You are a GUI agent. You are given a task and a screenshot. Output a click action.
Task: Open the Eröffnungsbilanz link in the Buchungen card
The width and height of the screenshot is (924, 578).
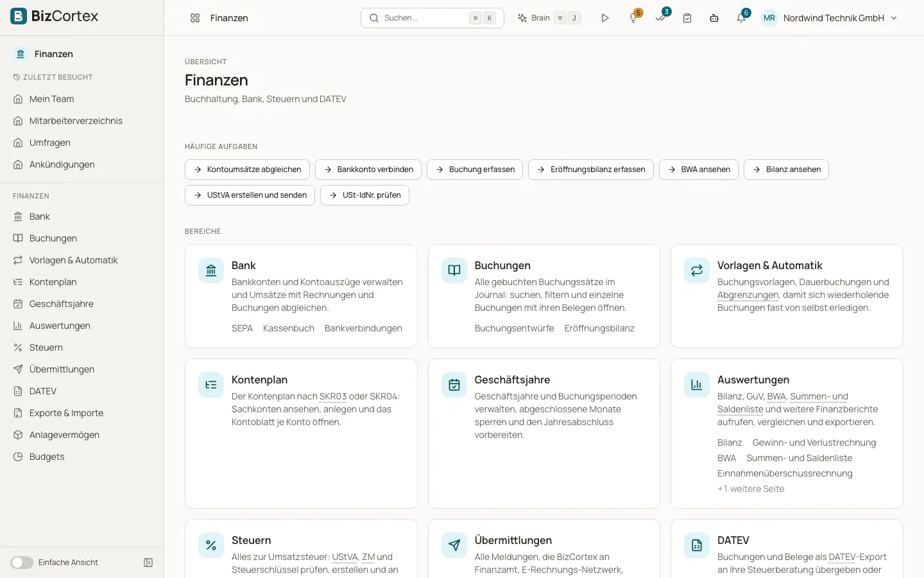599,328
